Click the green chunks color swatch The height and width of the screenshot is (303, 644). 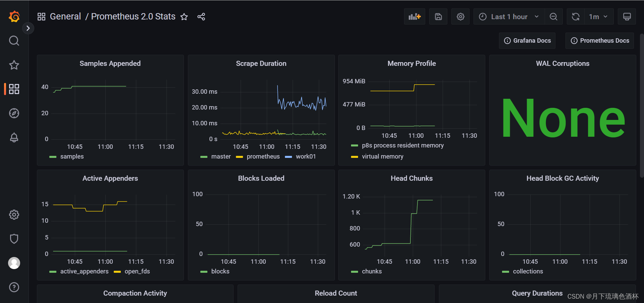point(354,272)
